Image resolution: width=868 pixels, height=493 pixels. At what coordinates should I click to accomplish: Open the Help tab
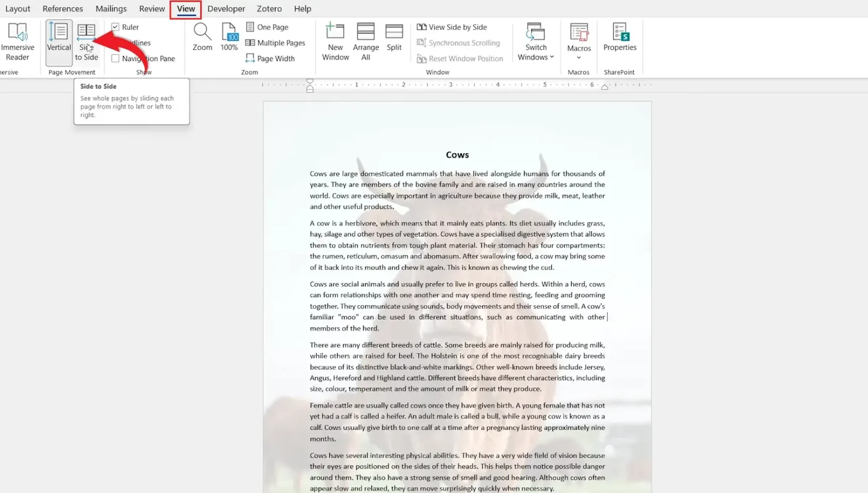(303, 9)
